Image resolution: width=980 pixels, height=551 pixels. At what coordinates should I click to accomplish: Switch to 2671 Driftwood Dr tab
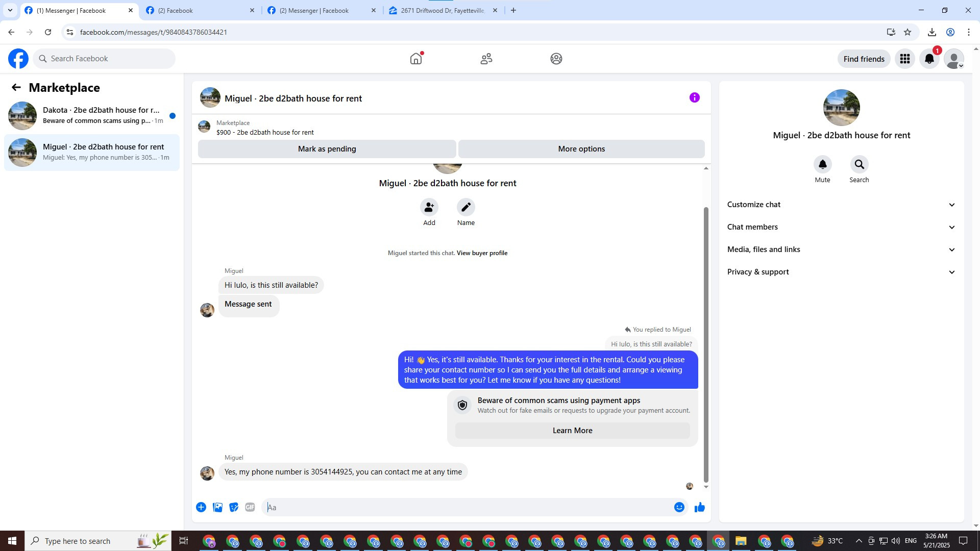click(442, 10)
